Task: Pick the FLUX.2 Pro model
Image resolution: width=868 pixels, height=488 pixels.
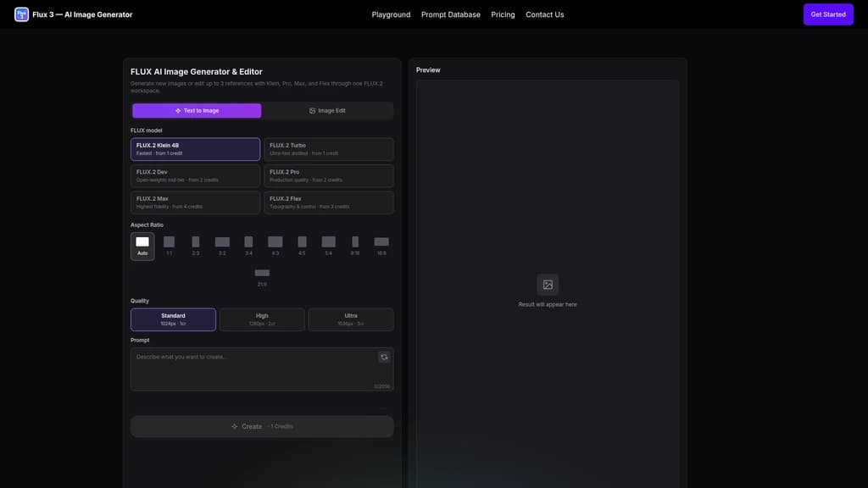Action: pyautogui.click(x=329, y=176)
